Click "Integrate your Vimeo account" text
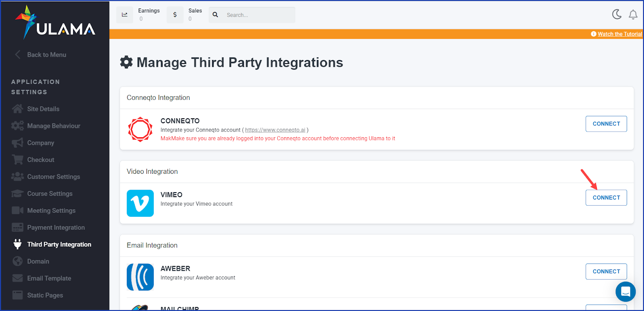The height and width of the screenshot is (311, 644). click(x=196, y=204)
